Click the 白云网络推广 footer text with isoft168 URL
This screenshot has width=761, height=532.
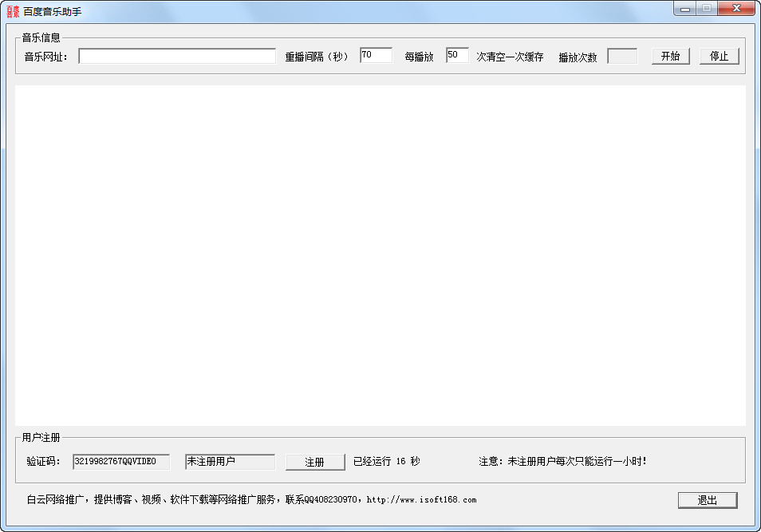tap(251, 499)
